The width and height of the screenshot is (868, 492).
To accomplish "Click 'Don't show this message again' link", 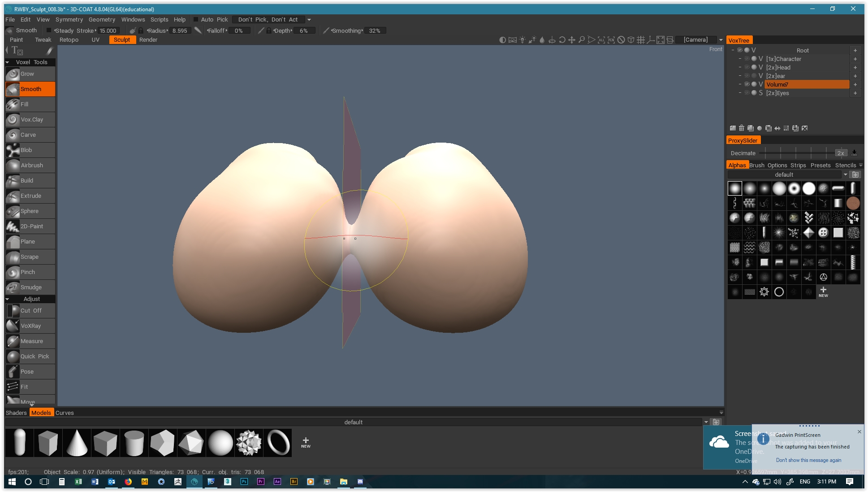I will tap(808, 460).
